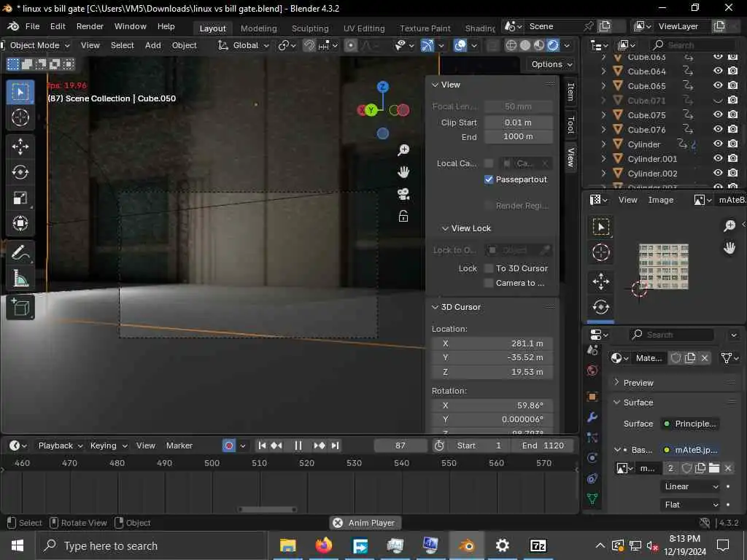Open the Item sidebar tab

coord(570,91)
